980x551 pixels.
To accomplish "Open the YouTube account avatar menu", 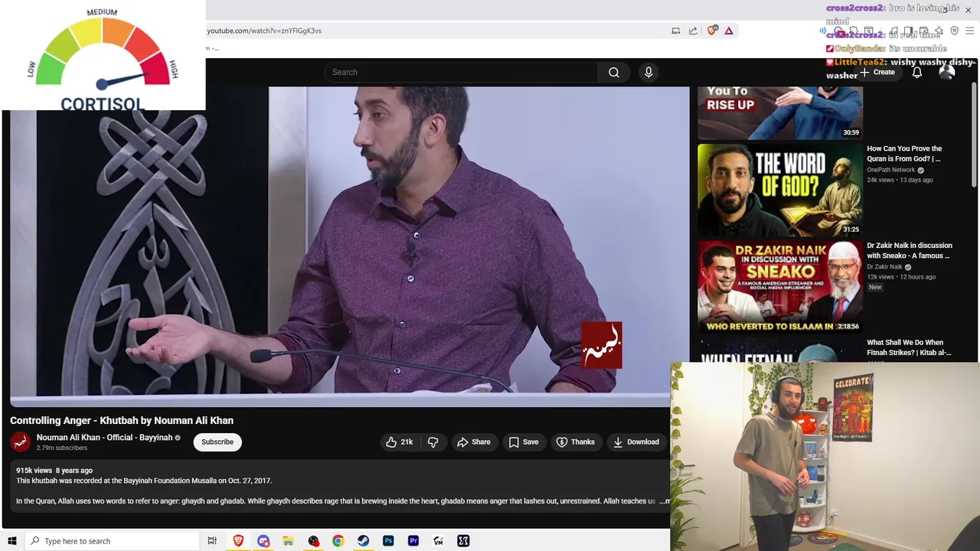I will 947,72.
